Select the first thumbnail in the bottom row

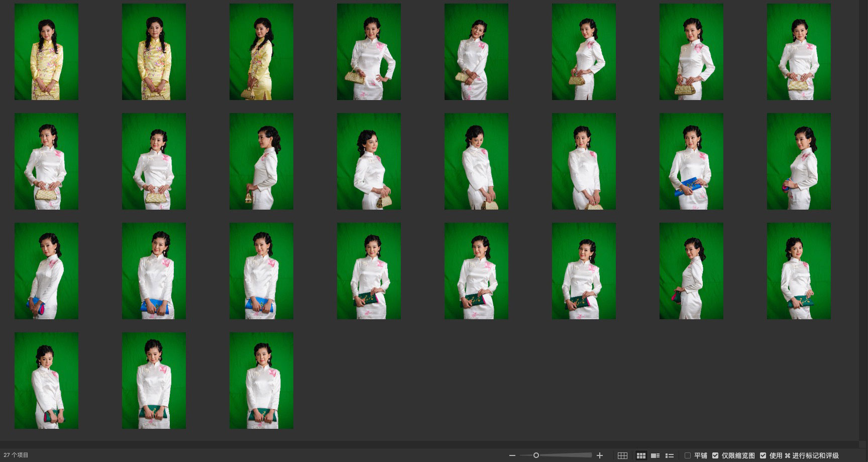tap(46, 381)
